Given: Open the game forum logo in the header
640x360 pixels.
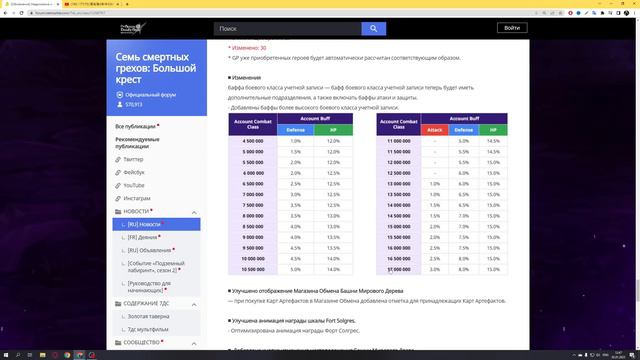Looking at the screenshot, I should tap(133, 28).
